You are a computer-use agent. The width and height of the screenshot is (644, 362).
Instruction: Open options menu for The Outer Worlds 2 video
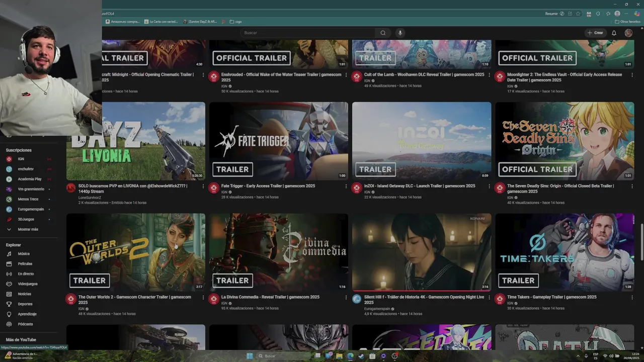coord(203,298)
